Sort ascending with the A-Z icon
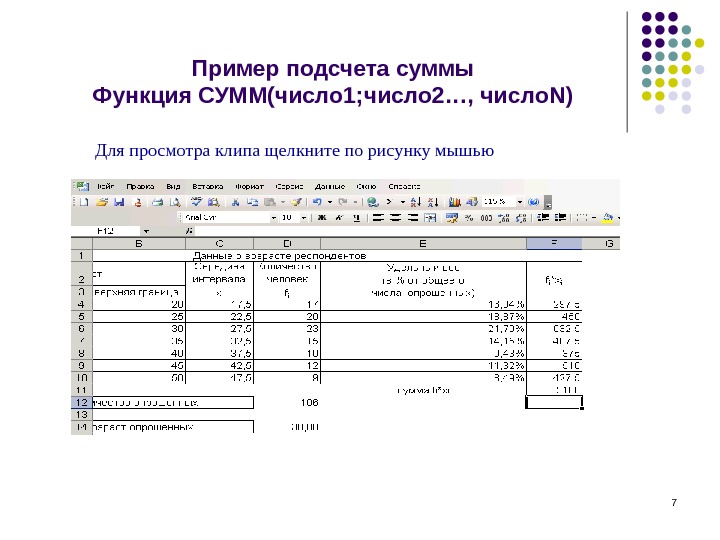Image resolution: width=720 pixels, height=540 pixels. click(416, 202)
